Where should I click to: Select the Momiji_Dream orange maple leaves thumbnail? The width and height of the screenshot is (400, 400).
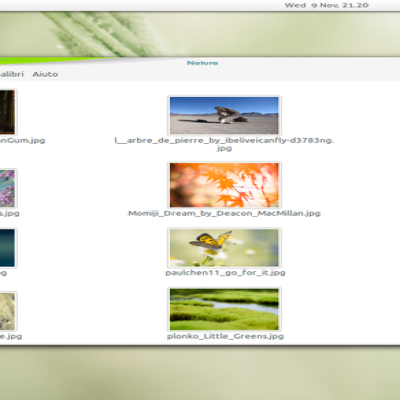pyautogui.click(x=224, y=185)
